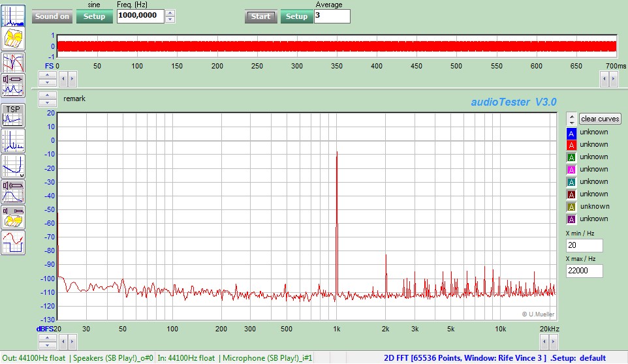This screenshot has width=628, height=364.
Task: Click up arrow beside the remark label
Action: pyautogui.click(x=48, y=95)
